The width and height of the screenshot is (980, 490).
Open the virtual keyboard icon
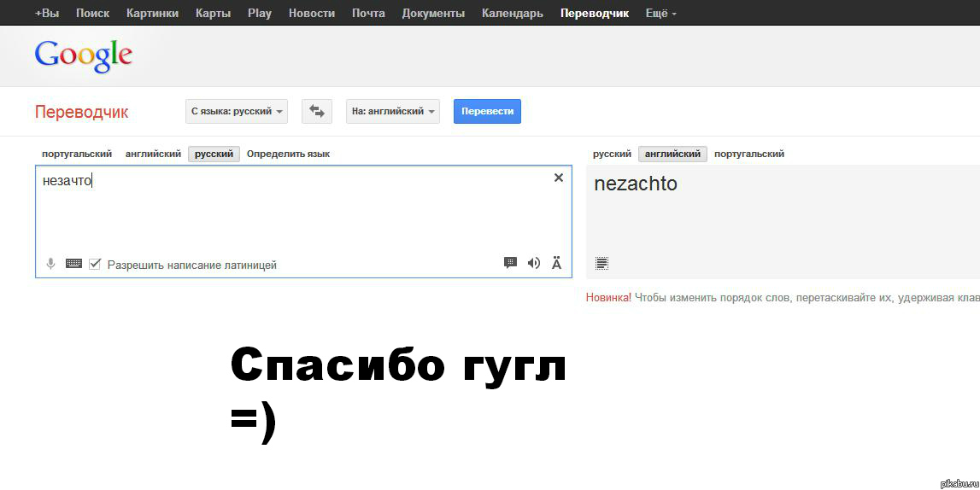tap(73, 264)
